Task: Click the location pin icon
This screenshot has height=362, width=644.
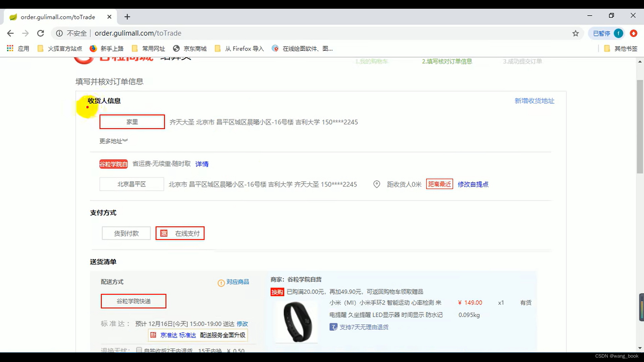Action: (x=377, y=184)
